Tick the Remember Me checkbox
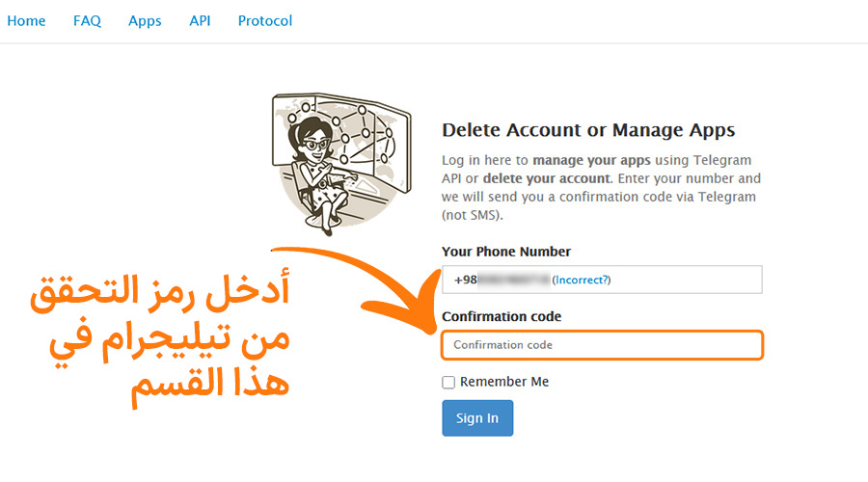The image size is (868, 482). [448, 383]
